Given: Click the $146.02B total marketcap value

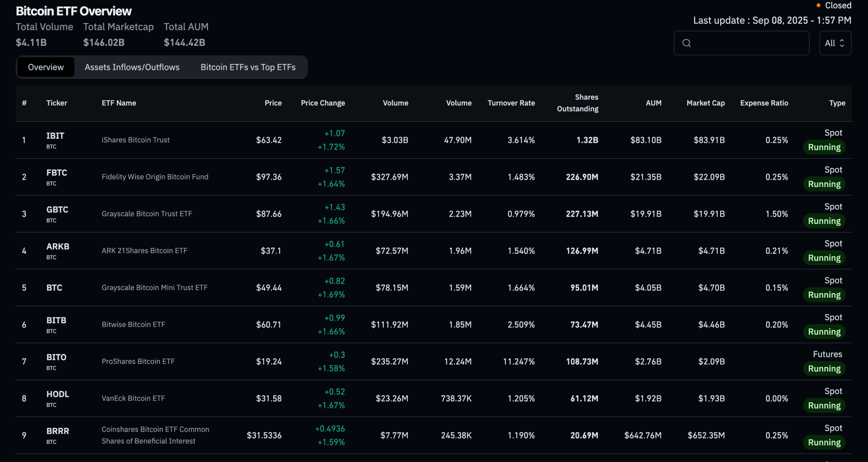Looking at the screenshot, I should pyautogui.click(x=104, y=42).
